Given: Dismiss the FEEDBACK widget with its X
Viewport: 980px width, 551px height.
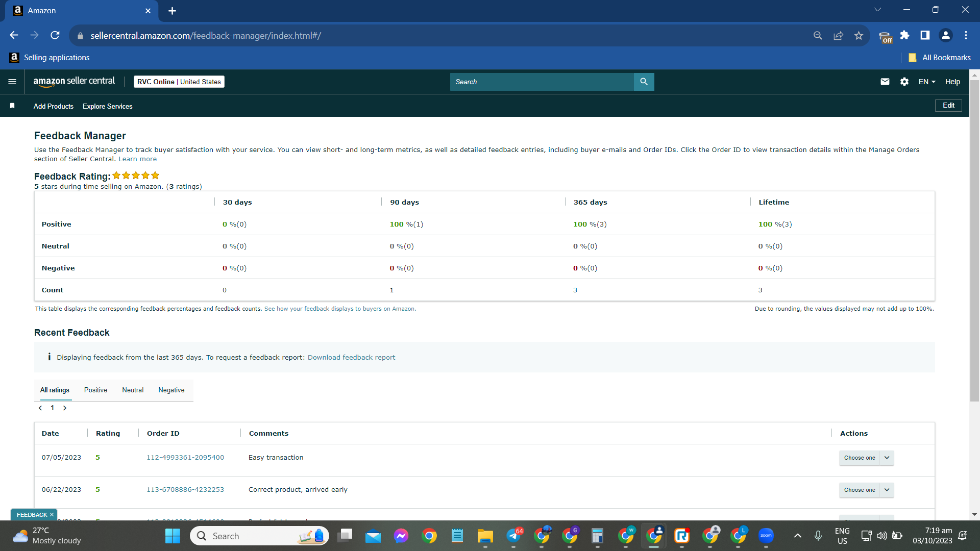Looking at the screenshot, I should (x=52, y=515).
